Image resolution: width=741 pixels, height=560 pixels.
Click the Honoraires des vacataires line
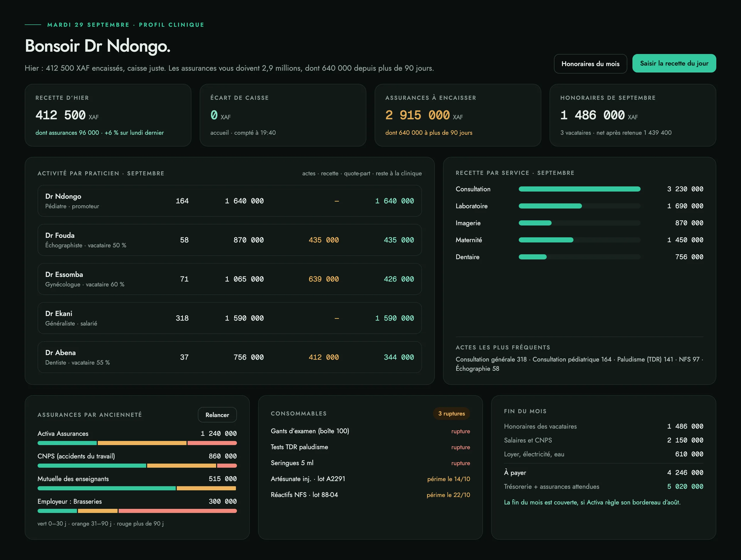click(603, 426)
